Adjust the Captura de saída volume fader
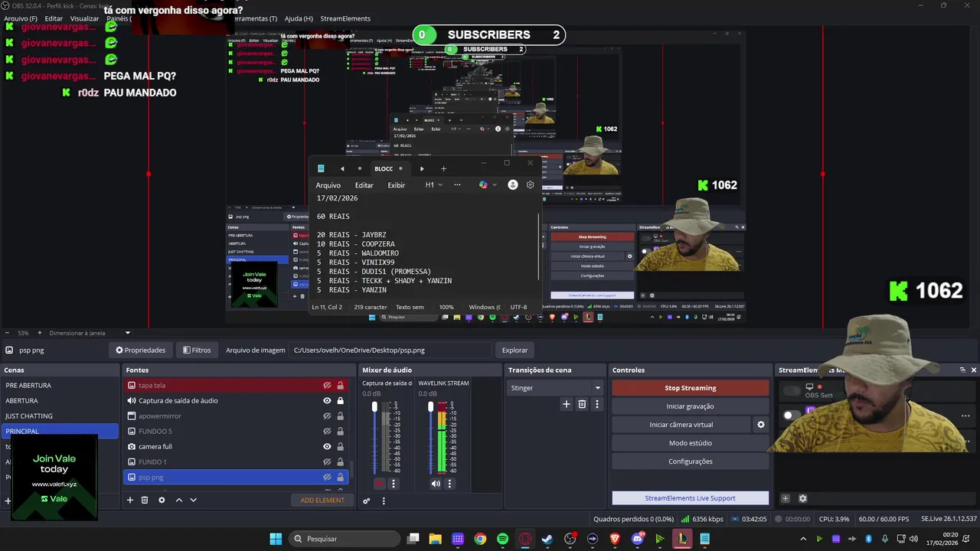 coord(374,407)
